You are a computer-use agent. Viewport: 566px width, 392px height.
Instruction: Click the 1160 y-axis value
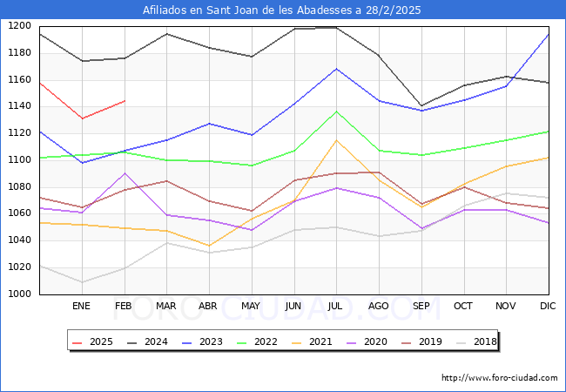coord(19,80)
